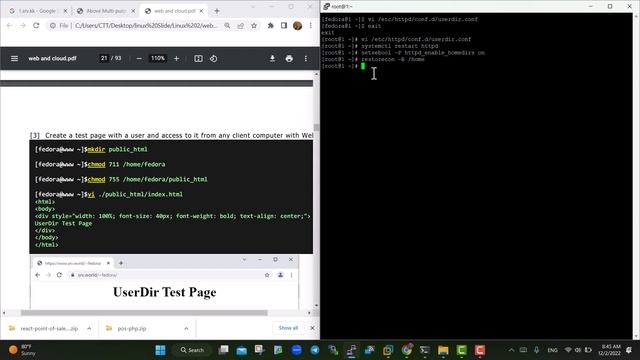The image size is (640, 360).
Task: Open the Windows Start menu
Action: coord(160,350)
